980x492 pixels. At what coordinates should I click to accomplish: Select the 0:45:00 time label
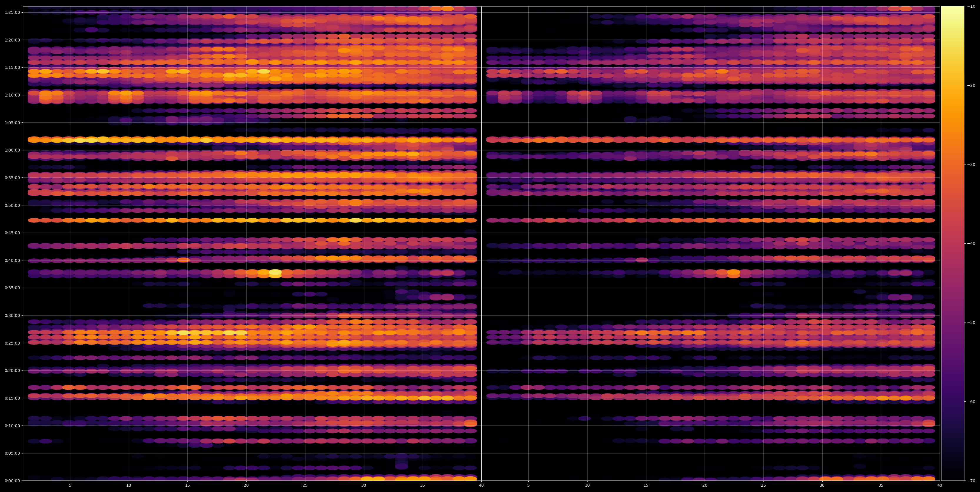13,232
